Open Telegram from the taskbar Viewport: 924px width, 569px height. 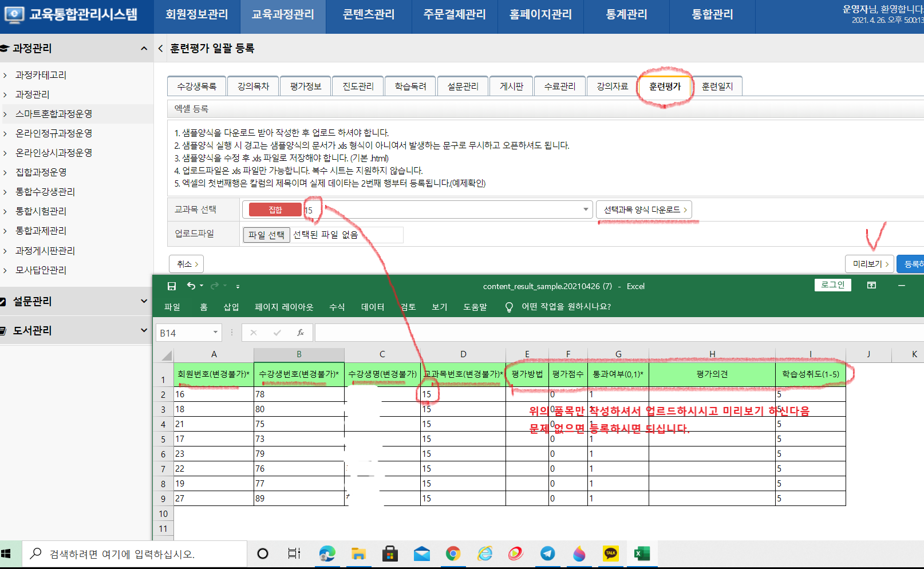pos(547,554)
